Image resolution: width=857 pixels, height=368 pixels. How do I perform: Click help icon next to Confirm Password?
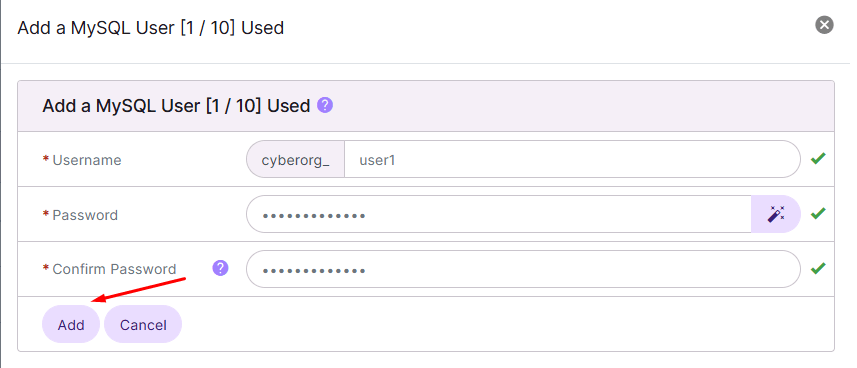pos(220,268)
